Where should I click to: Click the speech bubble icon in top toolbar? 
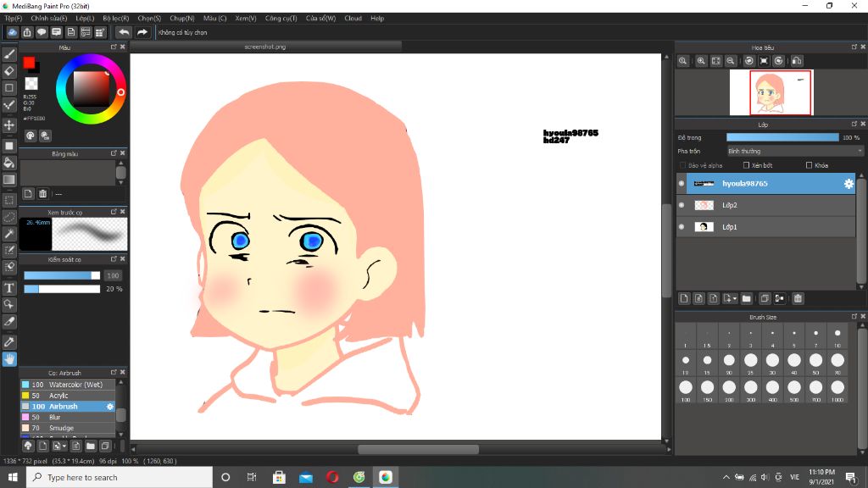tap(42, 32)
